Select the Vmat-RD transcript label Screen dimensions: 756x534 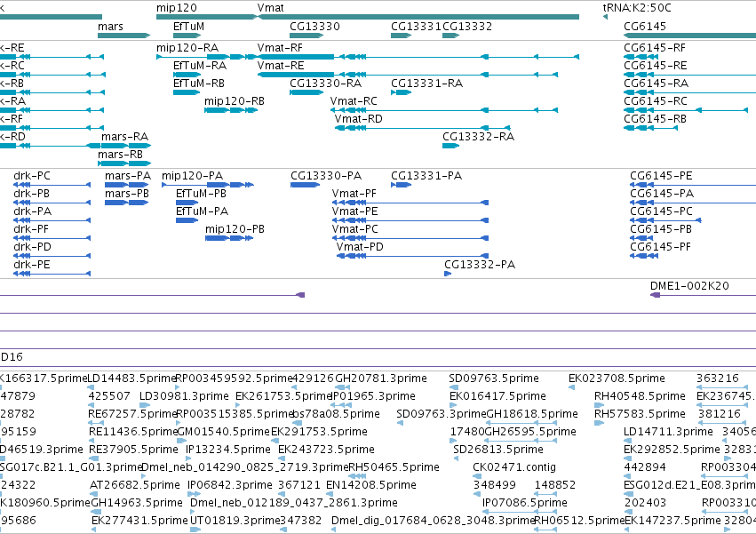359,119
